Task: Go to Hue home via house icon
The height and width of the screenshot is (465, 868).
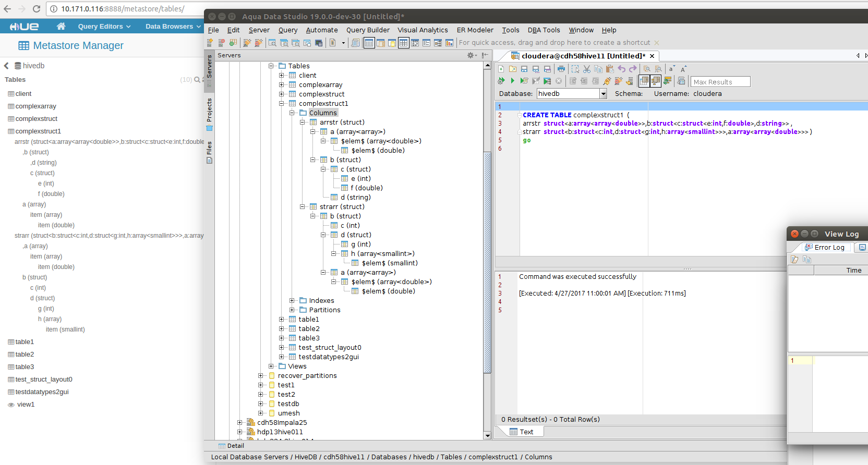Action: 61,26
